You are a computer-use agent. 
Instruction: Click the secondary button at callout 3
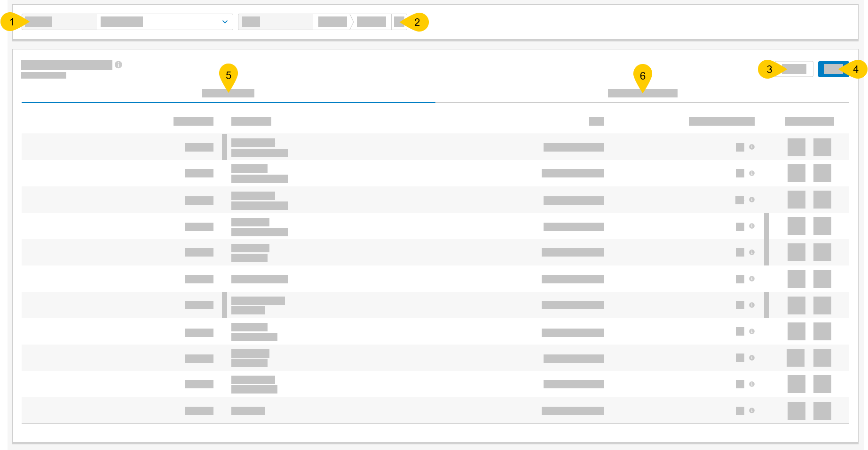coord(795,69)
